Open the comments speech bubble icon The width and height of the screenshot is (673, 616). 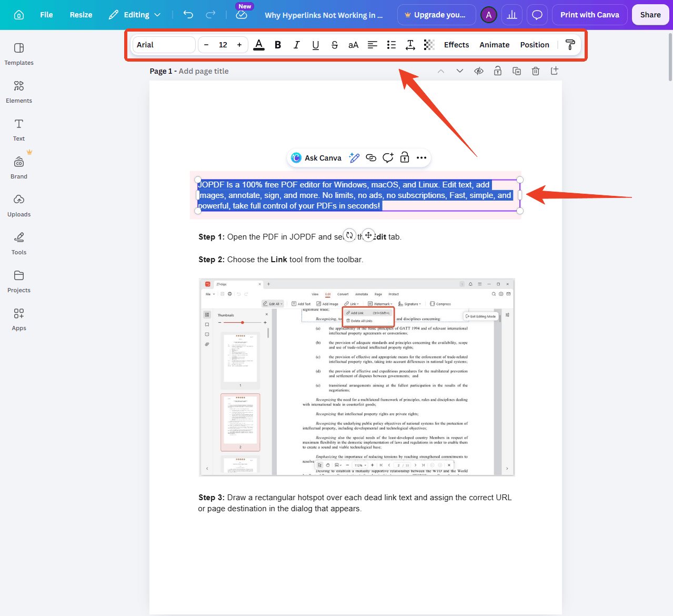pyautogui.click(x=537, y=15)
